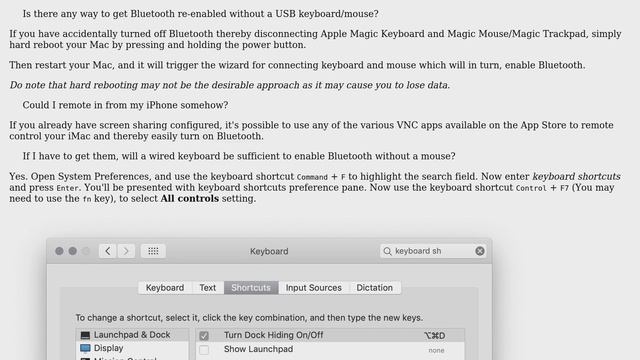
Task: Go back with the left chevron button
Action: click(x=108, y=251)
